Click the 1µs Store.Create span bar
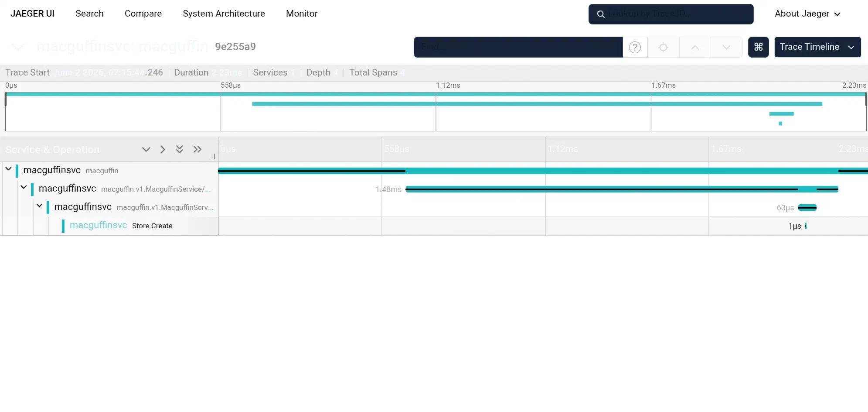This screenshot has width=868, height=412. pyautogui.click(x=806, y=226)
